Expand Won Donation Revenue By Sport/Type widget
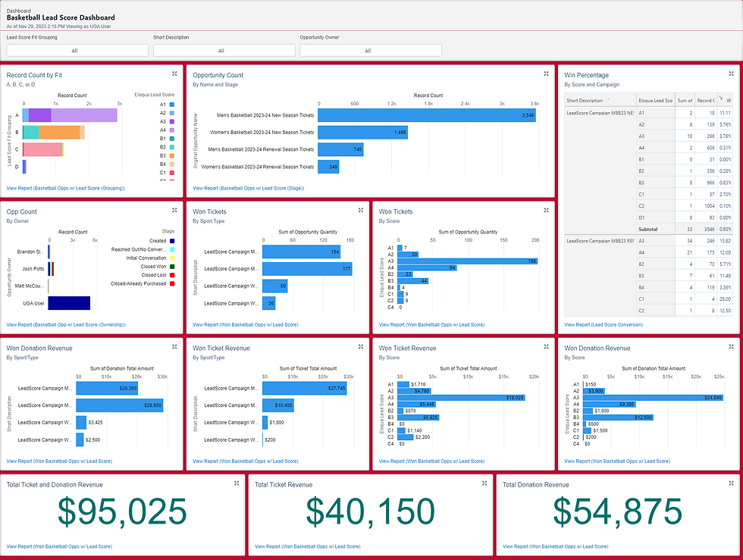 click(174, 346)
